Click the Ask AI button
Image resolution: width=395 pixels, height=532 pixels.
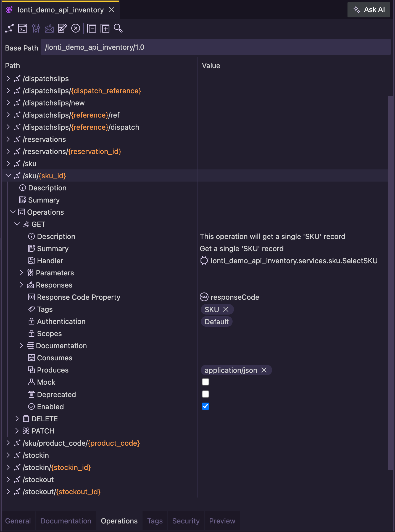369,10
